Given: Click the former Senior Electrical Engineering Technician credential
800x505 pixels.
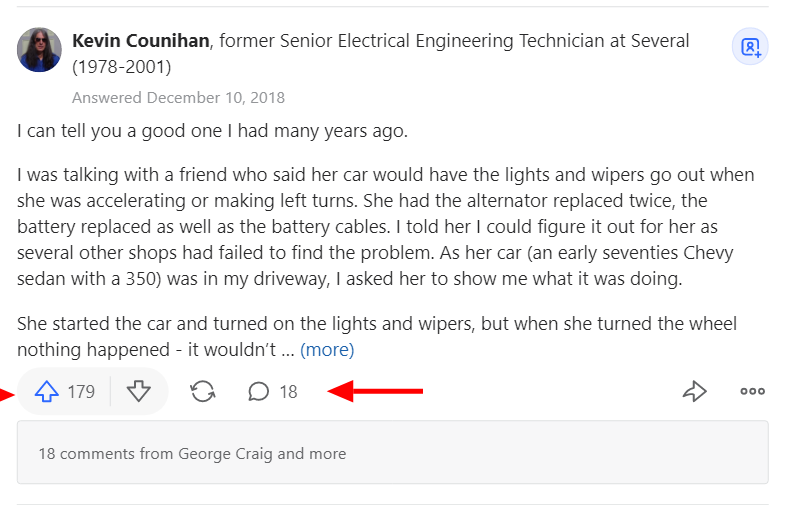Looking at the screenshot, I should (x=450, y=41).
